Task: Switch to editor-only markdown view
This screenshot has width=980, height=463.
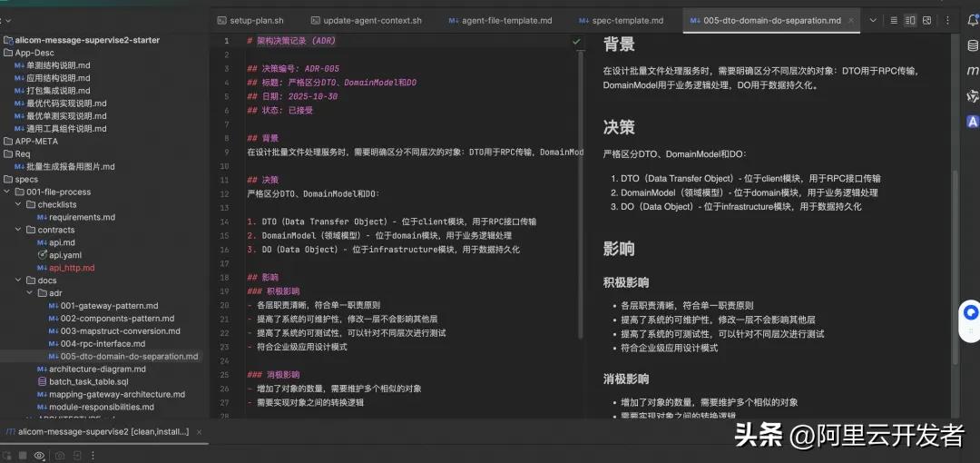Action: [895, 21]
